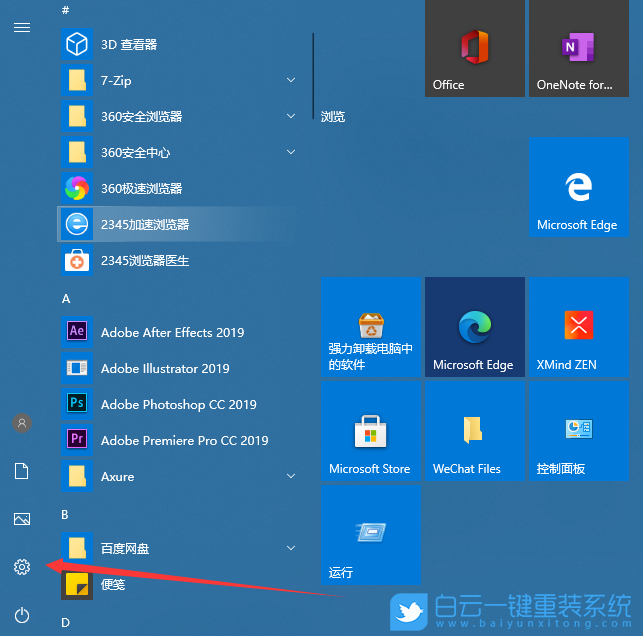The width and height of the screenshot is (643, 636).
Task: Open the Axure folder entry
Action: tap(178, 476)
